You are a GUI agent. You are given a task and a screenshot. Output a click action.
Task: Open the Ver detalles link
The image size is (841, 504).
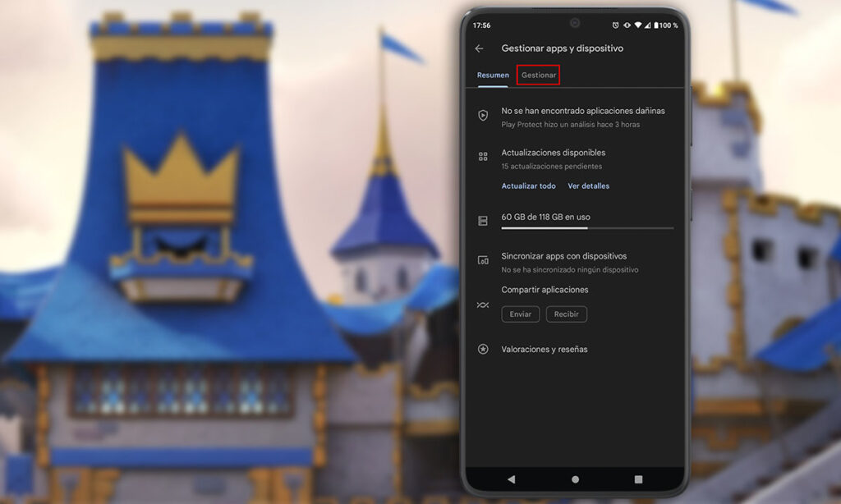(588, 186)
